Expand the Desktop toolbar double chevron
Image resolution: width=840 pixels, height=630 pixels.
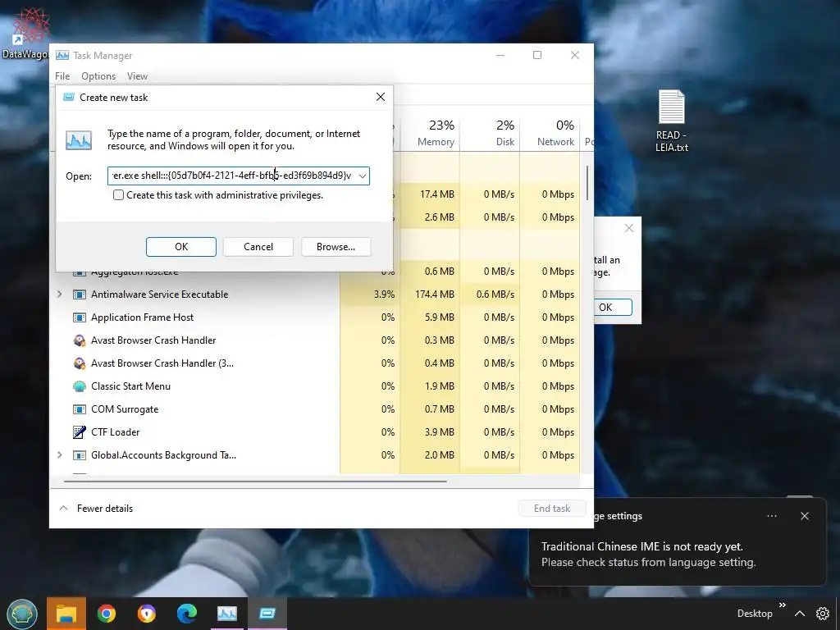(782, 605)
